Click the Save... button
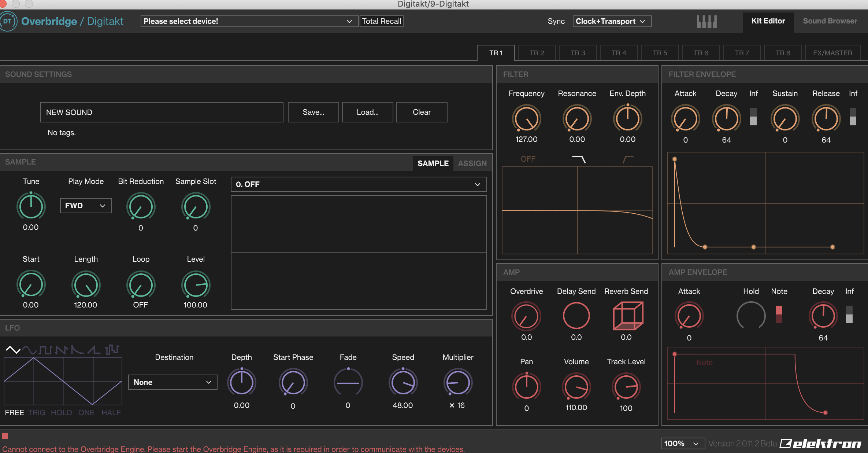The width and height of the screenshot is (868, 453). point(313,112)
